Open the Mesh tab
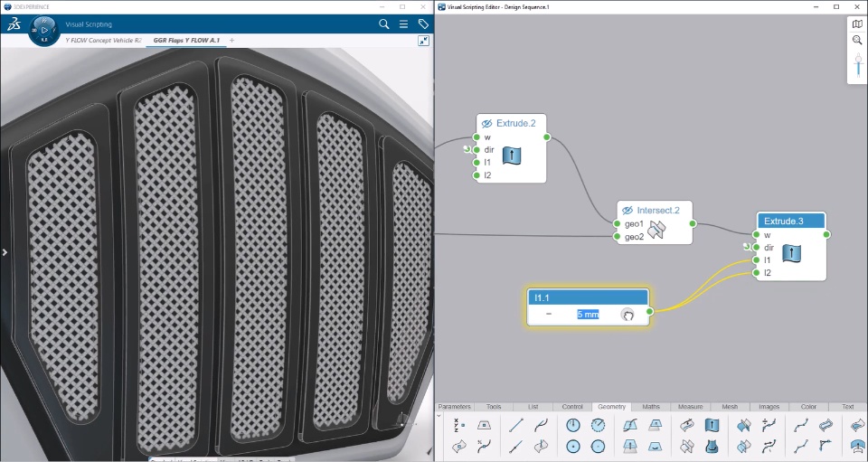Image resolution: width=868 pixels, height=462 pixels. click(730, 407)
